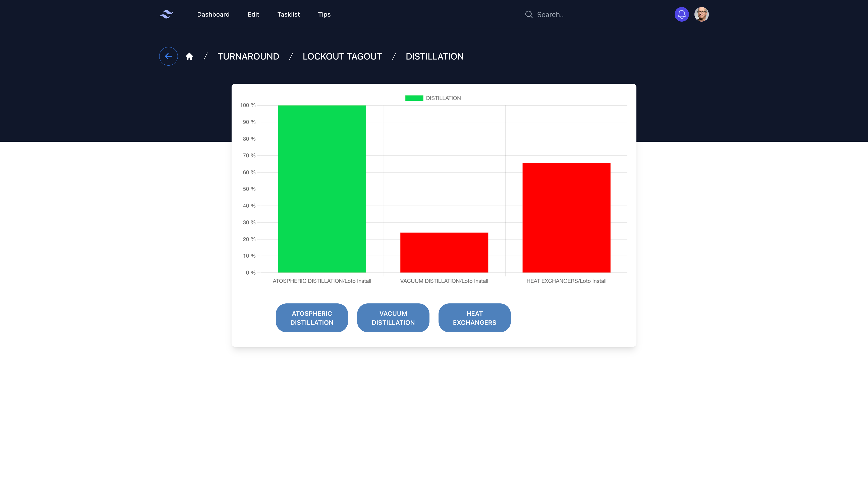The width and height of the screenshot is (868, 481).
Task: Toggle the DISTILLATION legend green swatch
Action: (x=414, y=98)
